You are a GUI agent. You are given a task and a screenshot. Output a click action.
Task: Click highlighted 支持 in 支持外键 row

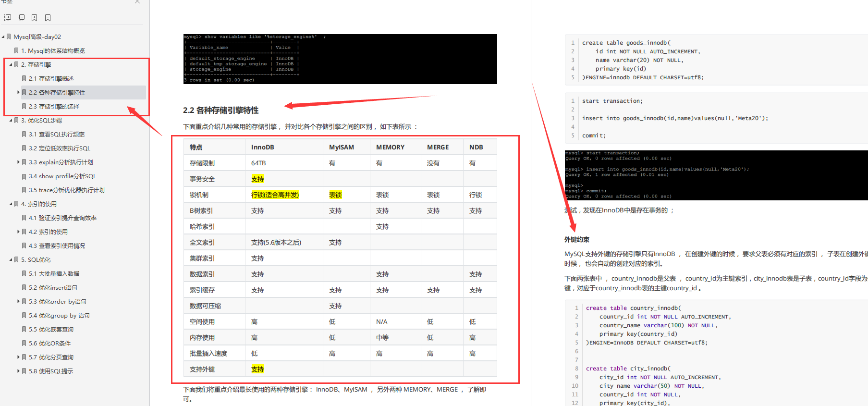tap(257, 369)
